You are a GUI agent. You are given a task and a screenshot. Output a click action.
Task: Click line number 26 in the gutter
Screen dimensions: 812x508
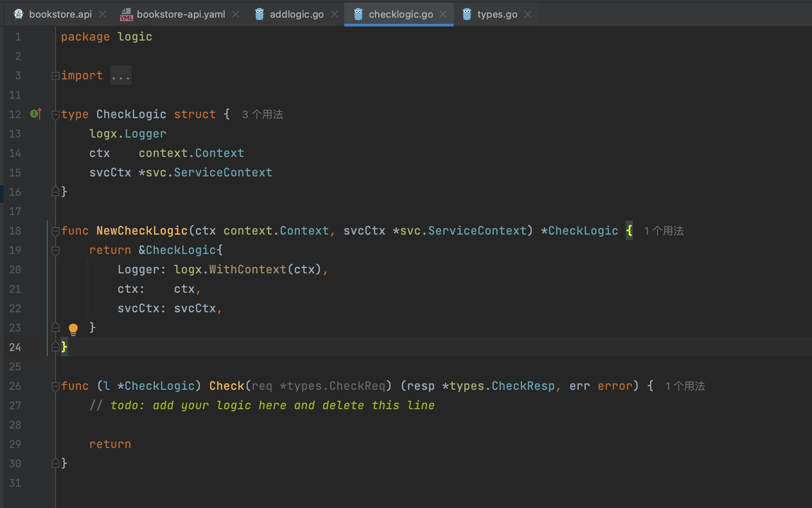pos(15,386)
